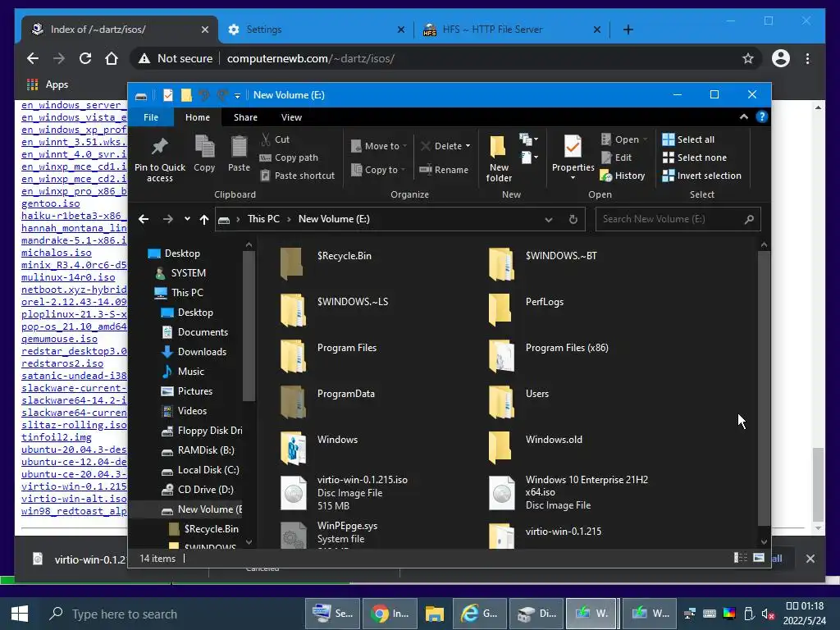840x630 pixels.
Task: Create a New folder
Action: tap(499, 158)
